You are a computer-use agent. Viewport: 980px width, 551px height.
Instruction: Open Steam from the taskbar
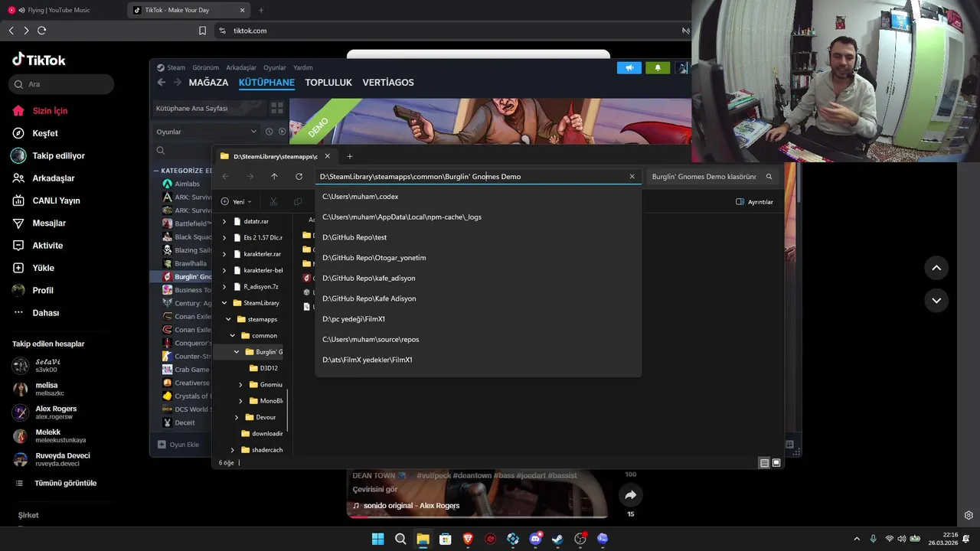[557, 539]
